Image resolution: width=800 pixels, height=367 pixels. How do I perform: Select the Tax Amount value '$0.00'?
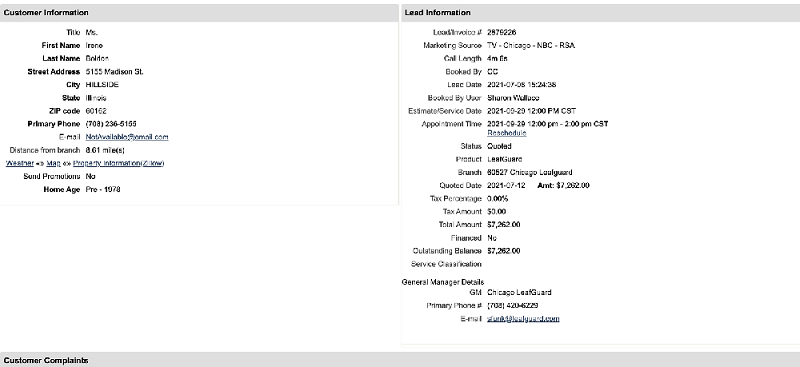(x=496, y=211)
